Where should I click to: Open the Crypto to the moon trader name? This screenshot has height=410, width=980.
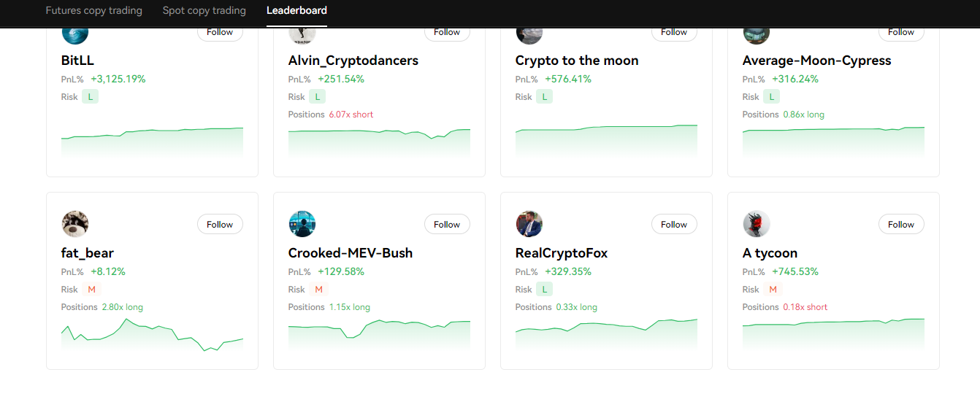coord(577,61)
